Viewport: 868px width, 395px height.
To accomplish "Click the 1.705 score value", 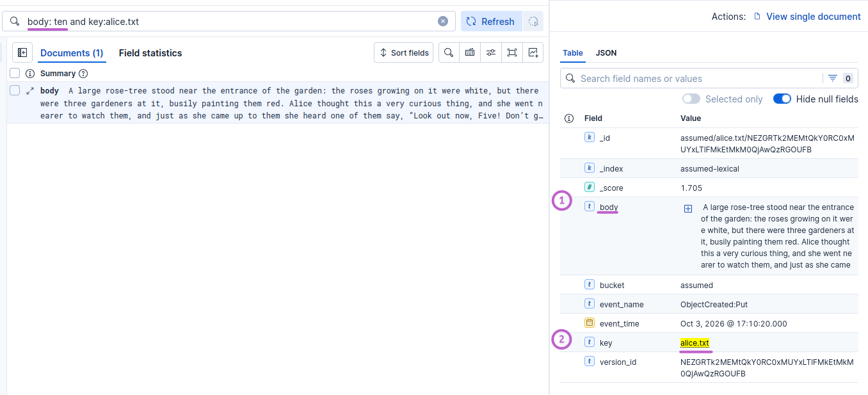I will click(691, 188).
